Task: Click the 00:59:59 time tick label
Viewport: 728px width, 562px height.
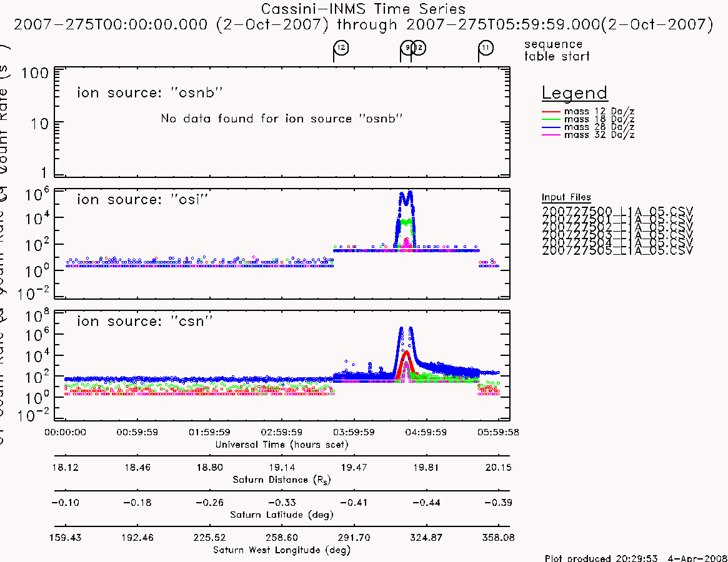Action: [137, 432]
